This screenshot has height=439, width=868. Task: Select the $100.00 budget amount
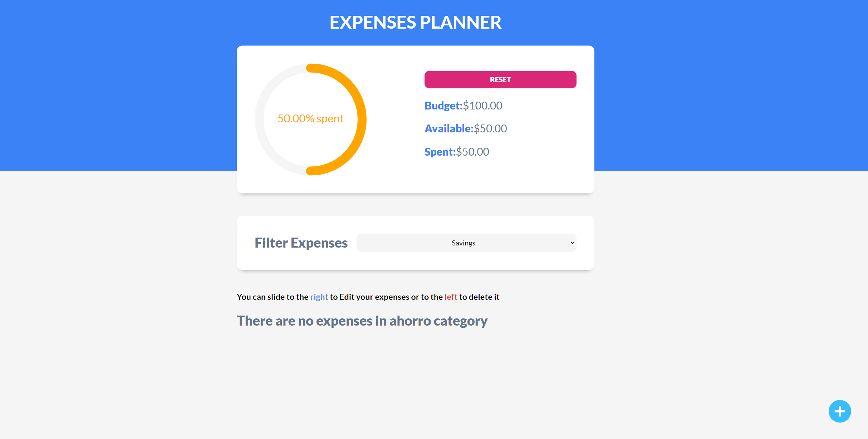(x=483, y=106)
